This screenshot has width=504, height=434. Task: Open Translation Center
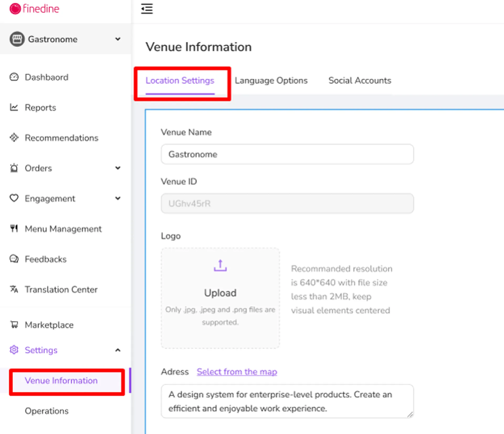coord(61,289)
